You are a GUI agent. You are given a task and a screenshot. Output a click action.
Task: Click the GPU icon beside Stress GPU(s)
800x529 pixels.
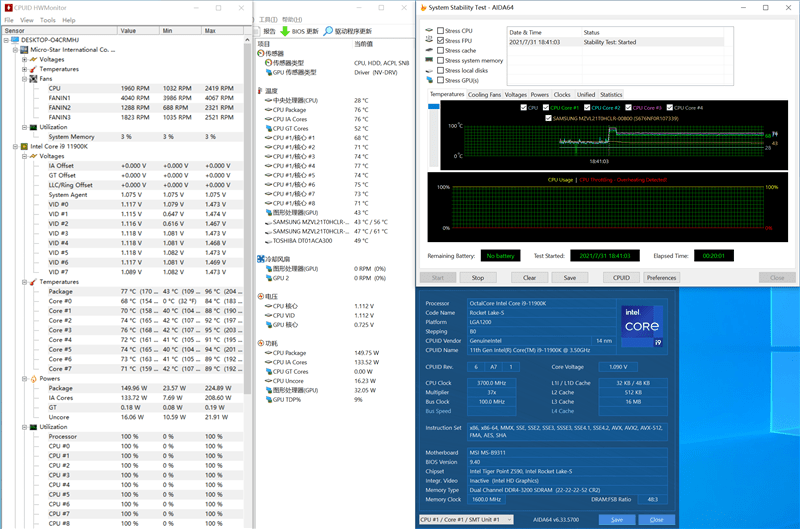[429, 80]
